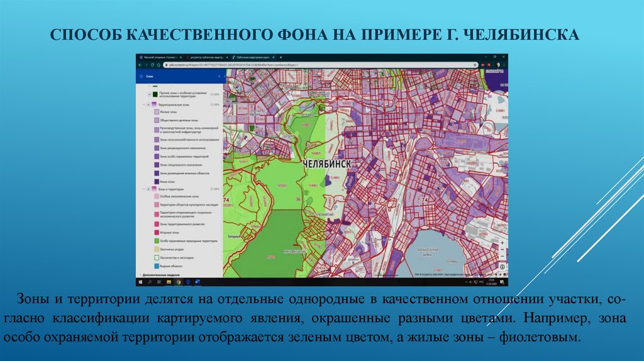Collapse the Зоны и территории layer group

pyautogui.click(x=144, y=188)
